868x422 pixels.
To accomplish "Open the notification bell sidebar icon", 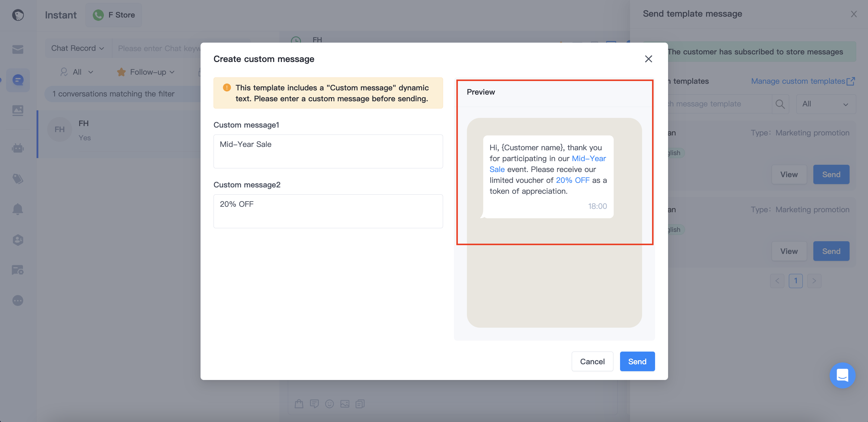I will tap(18, 209).
